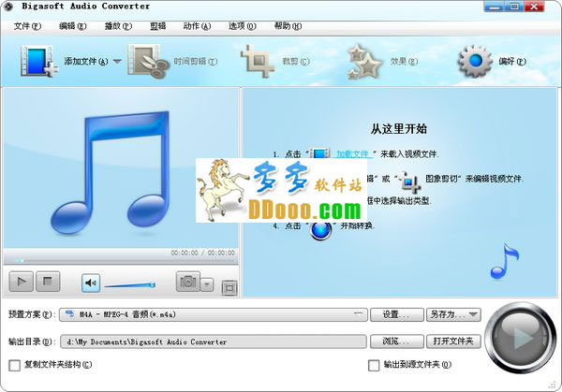Open the 编辑(E) menu
This screenshot has height=392, width=562.
(x=73, y=26)
